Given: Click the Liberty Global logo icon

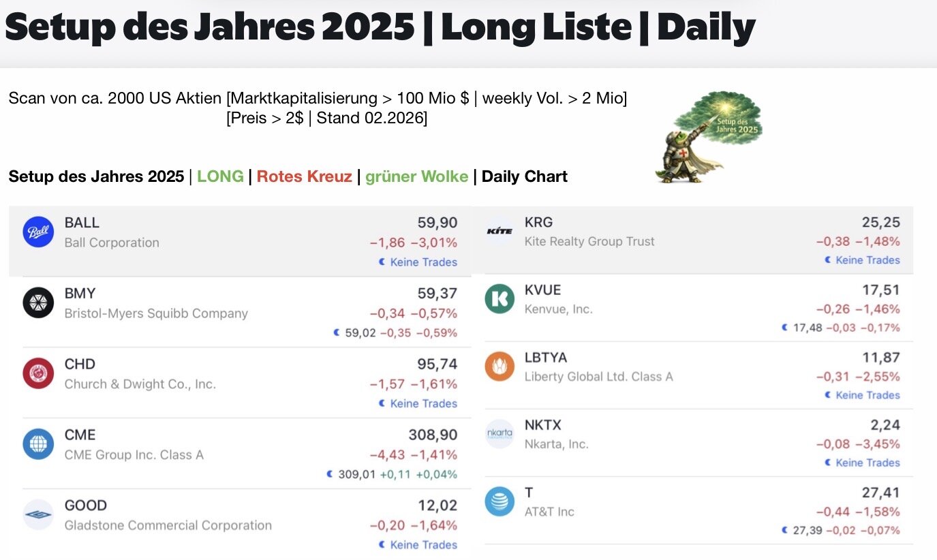Looking at the screenshot, I should 500,367.
